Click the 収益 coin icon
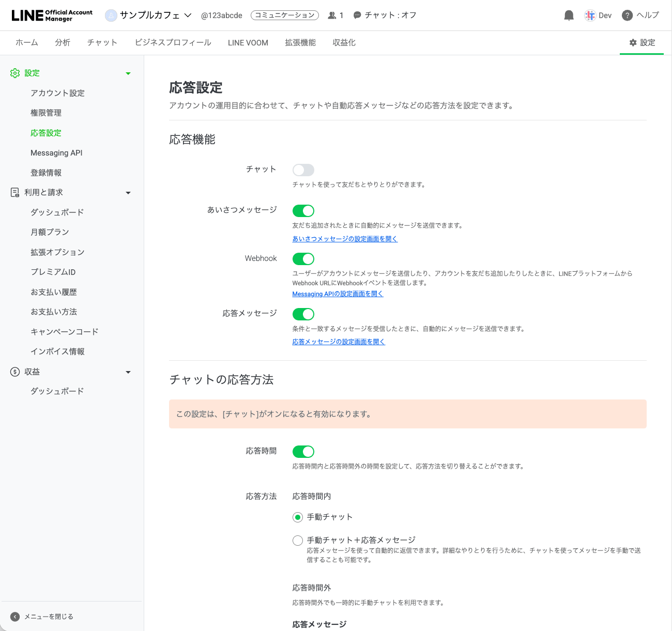Image resolution: width=672 pixels, height=631 pixels. [x=15, y=372]
